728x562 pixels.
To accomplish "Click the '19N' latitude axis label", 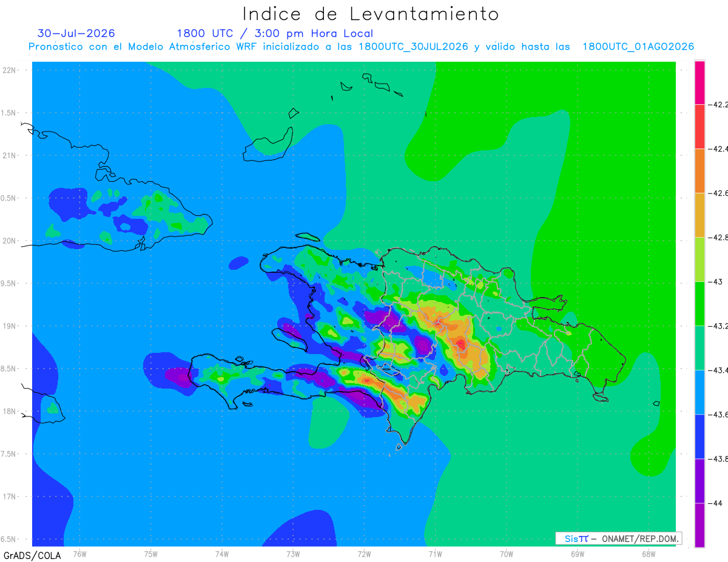I will (x=10, y=326).
